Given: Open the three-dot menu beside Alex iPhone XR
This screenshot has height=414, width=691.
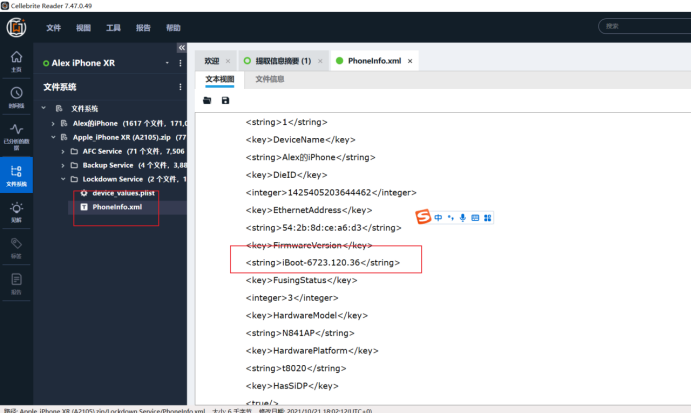Looking at the screenshot, I should pos(180,63).
